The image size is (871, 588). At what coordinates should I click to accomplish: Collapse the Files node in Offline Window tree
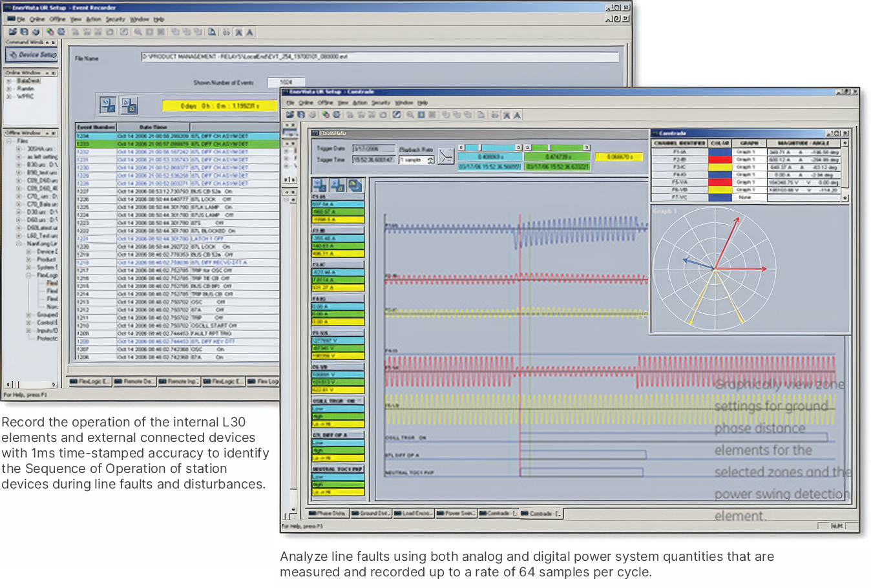pyautogui.click(x=10, y=141)
